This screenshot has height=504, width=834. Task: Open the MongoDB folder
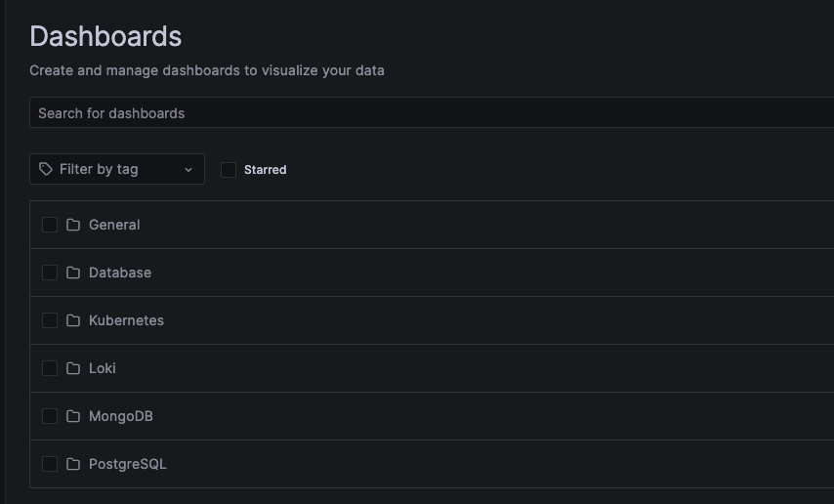pos(121,416)
